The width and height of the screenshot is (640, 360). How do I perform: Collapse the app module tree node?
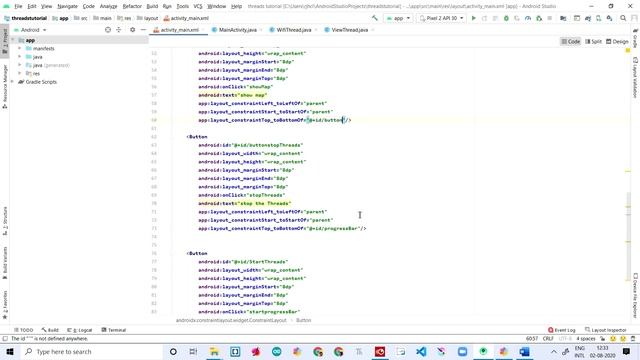point(13,40)
